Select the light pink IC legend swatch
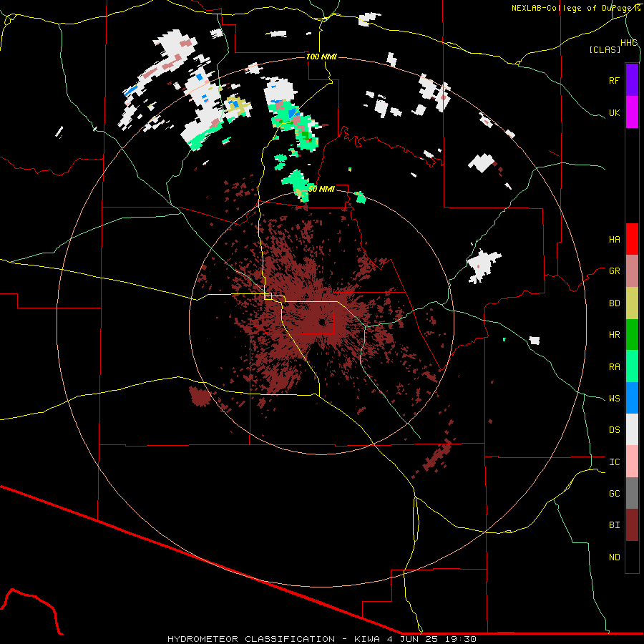 coord(632,462)
